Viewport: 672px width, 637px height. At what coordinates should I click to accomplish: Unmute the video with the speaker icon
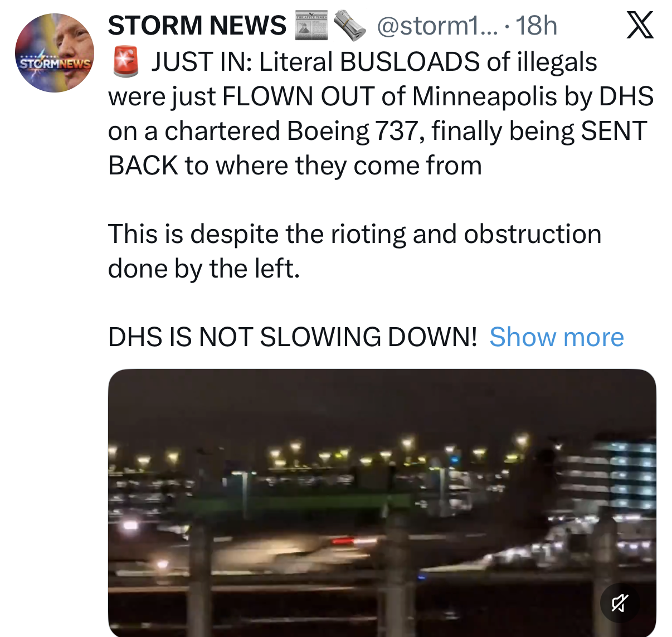coord(620,602)
